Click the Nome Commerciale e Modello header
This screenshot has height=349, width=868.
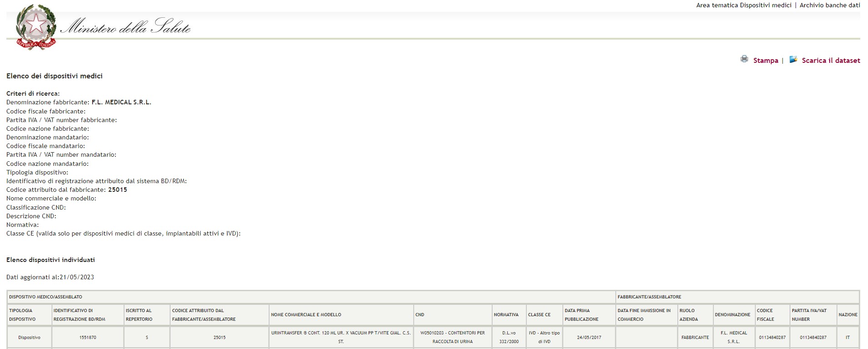coord(306,315)
